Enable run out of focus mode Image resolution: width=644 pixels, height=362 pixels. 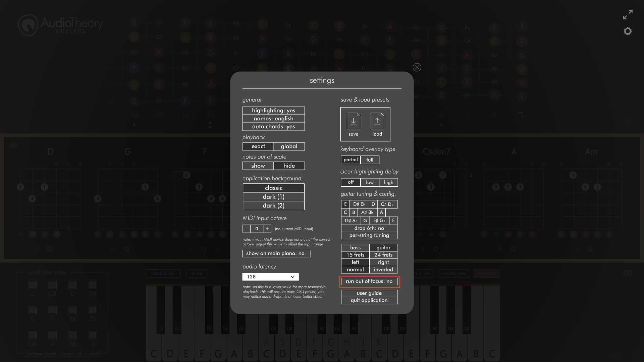click(369, 281)
